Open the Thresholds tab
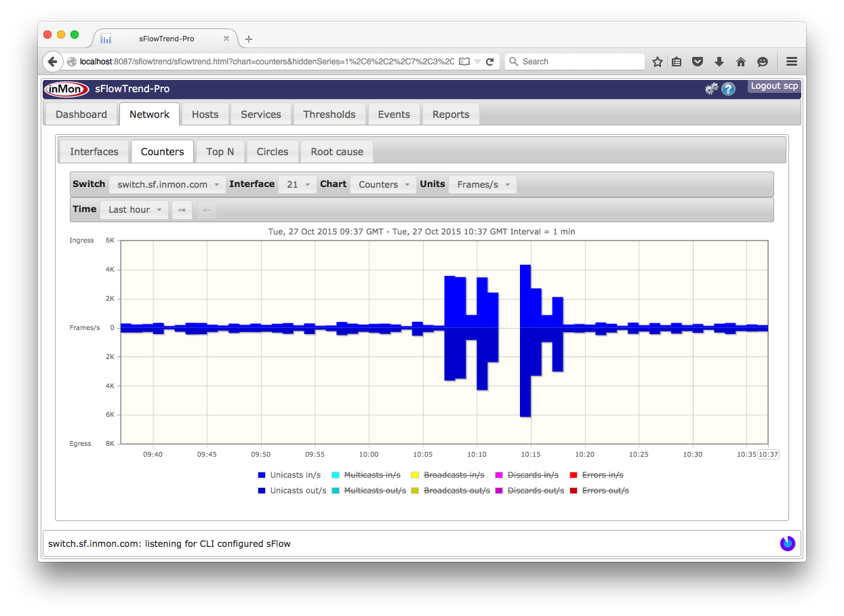 pos(329,115)
